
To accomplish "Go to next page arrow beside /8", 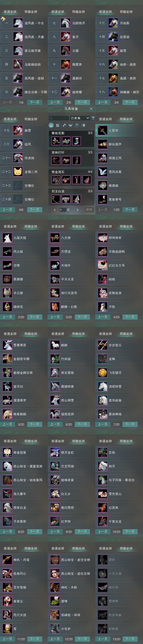I will (77, 210).
